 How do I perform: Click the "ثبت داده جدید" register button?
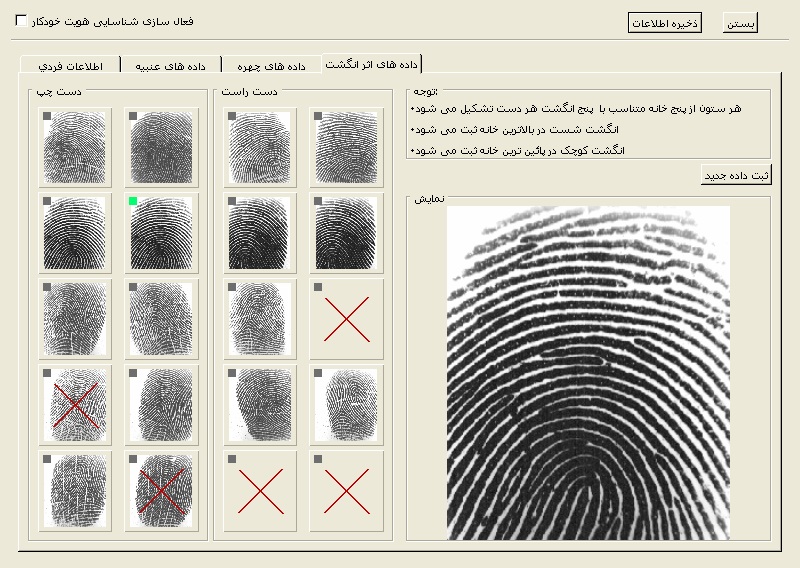coord(736,175)
